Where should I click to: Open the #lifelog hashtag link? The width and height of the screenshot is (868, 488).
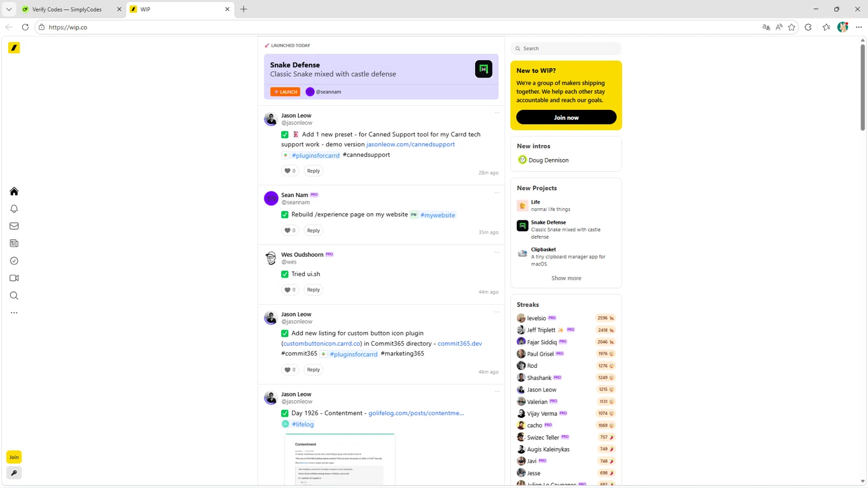coord(303,424)
